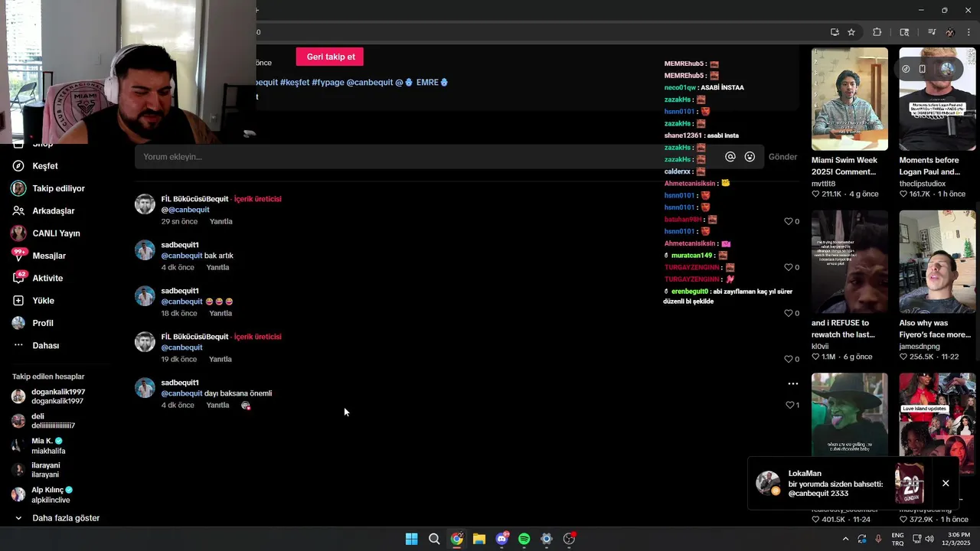Reply to the comment posted 29 sn önce
980x551 pixels.
pos(220,222)
